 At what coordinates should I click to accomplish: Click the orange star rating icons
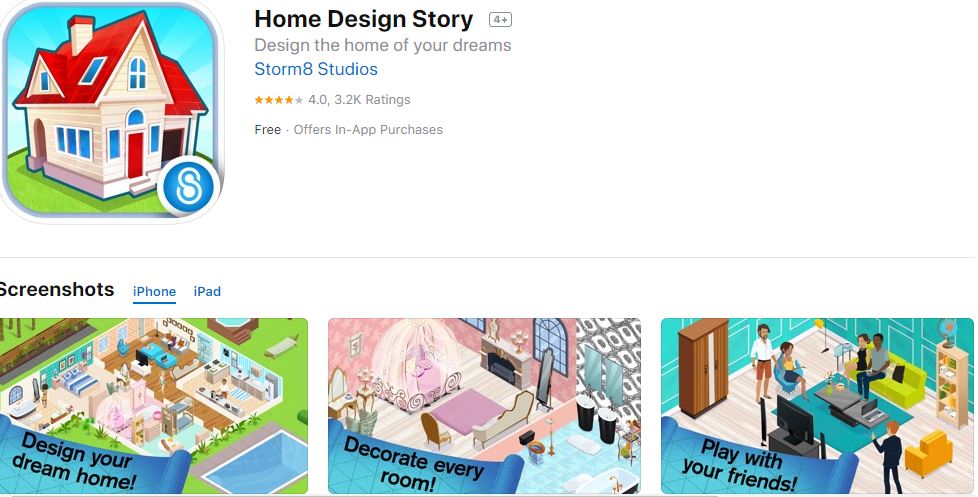(279, 100)
